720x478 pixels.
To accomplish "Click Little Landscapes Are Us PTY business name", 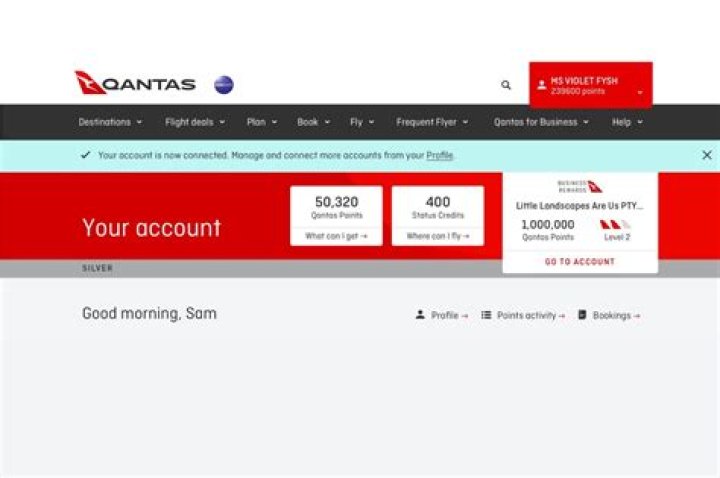I will [579, 206].
